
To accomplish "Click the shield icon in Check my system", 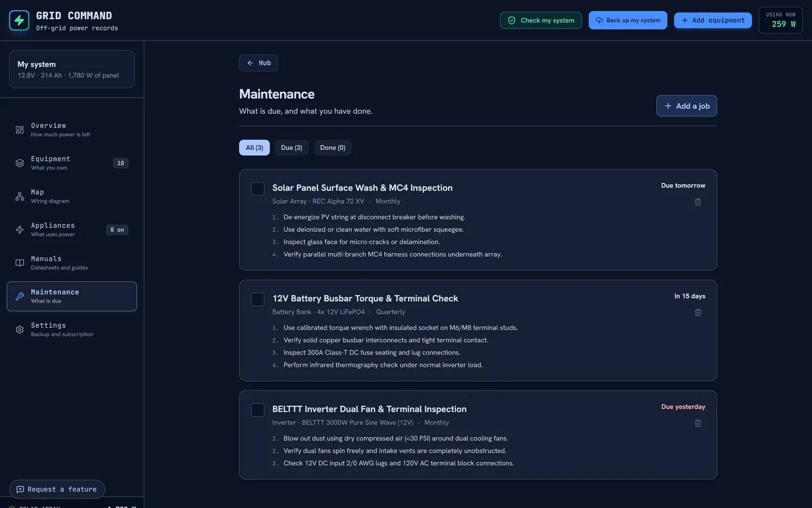I will tap(512, 20).
